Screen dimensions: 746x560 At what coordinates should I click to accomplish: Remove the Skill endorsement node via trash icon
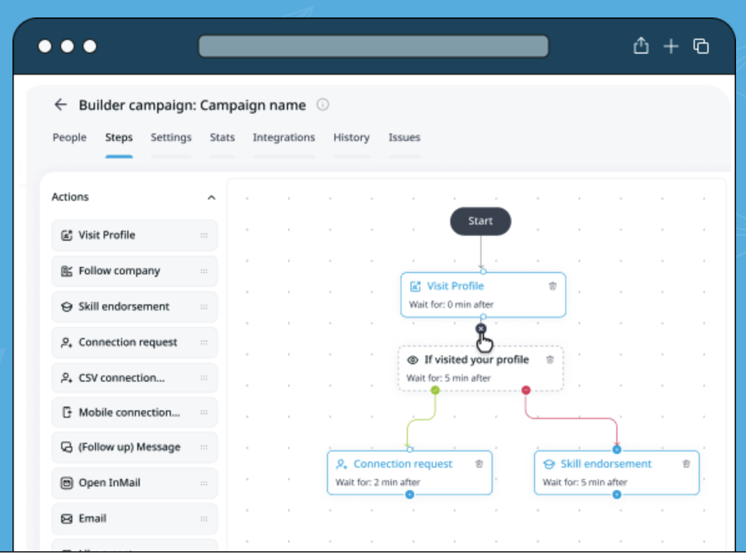click(x=686, y=464)
